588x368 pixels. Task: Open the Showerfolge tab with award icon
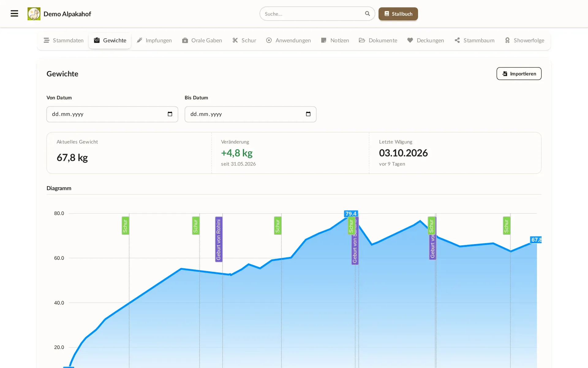(x=525, y=40)
